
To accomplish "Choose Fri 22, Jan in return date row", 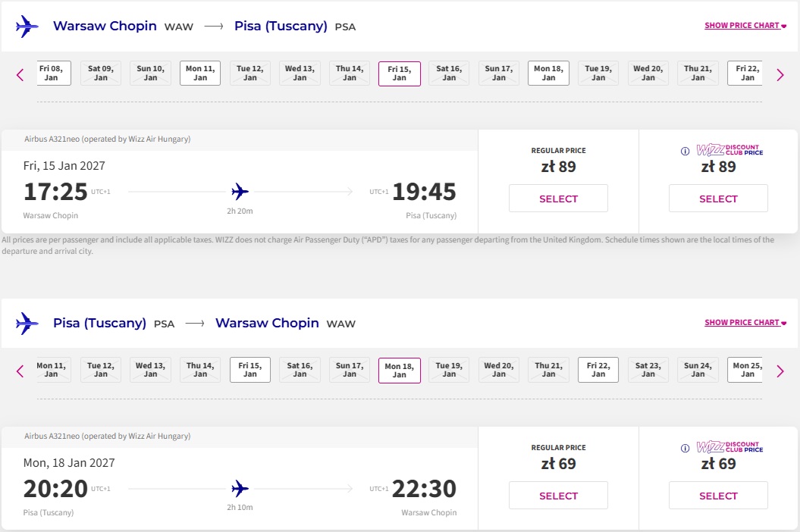I will (x=598, y=370).
